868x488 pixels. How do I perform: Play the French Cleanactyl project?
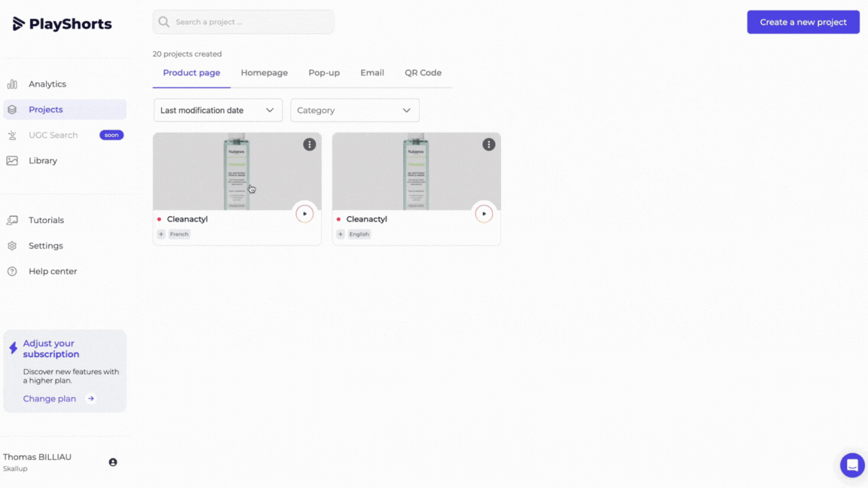coord(304,214)
